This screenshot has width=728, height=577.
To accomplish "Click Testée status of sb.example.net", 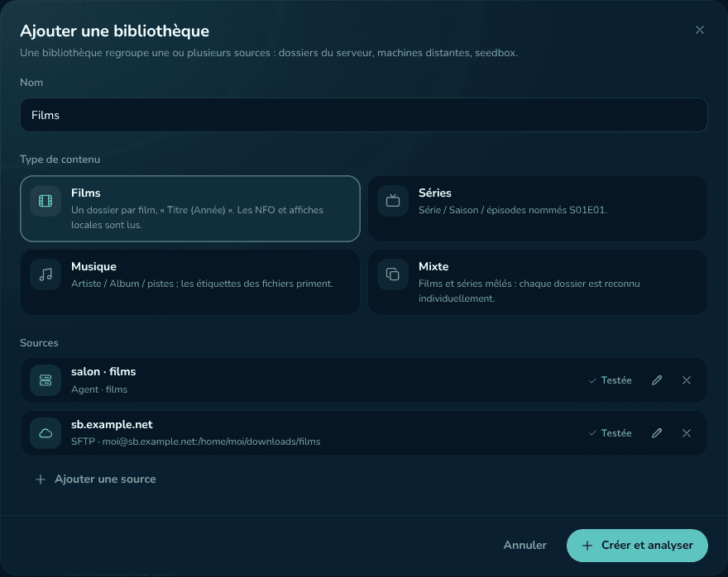I will pyautogui.click(x=610, y=433).
